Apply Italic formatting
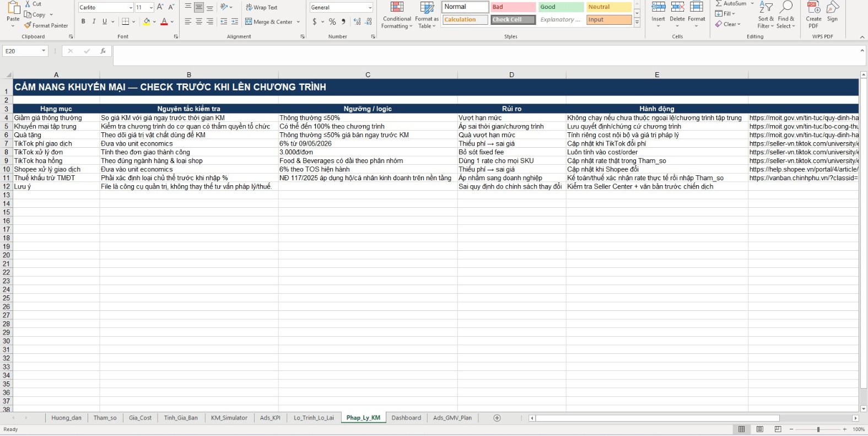 pos(94,21)
